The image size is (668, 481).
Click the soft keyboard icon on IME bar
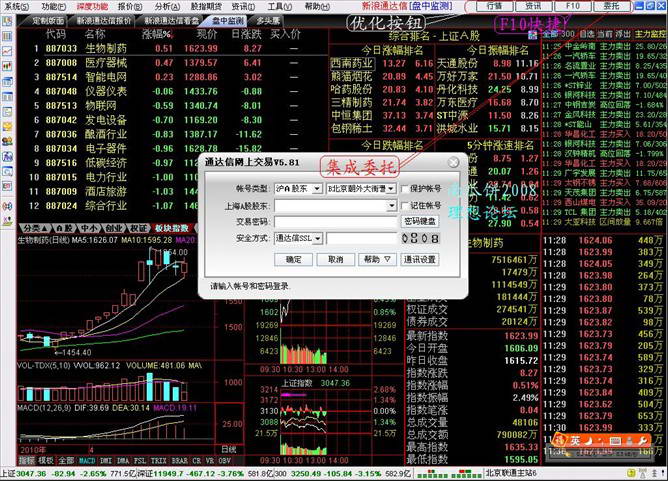615,441
